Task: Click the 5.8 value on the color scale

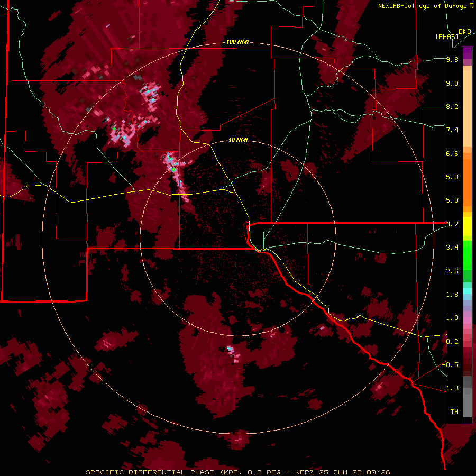Action: [452, 177]
